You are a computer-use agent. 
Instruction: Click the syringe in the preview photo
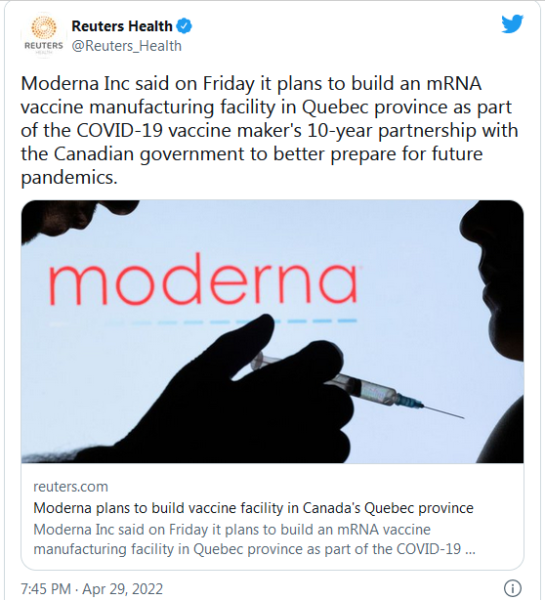(x=356, y=385)
